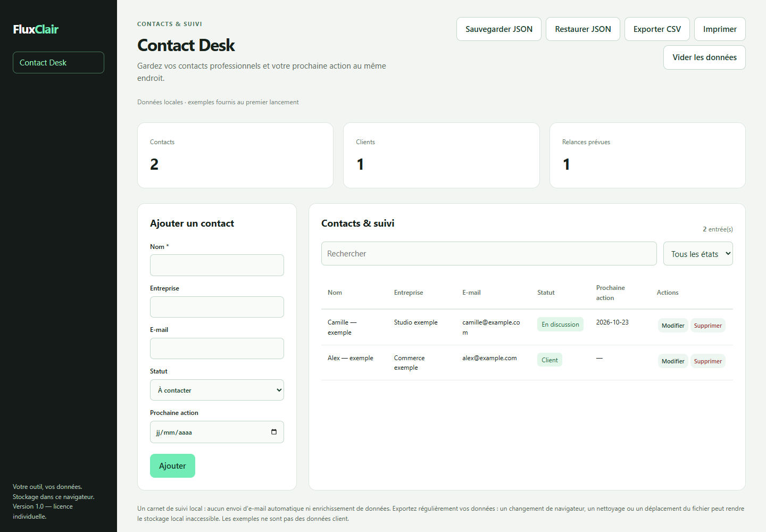The height and width of the screenshot is (532, 766).
Task: Click the Relances prévues card
Action: 647,155
